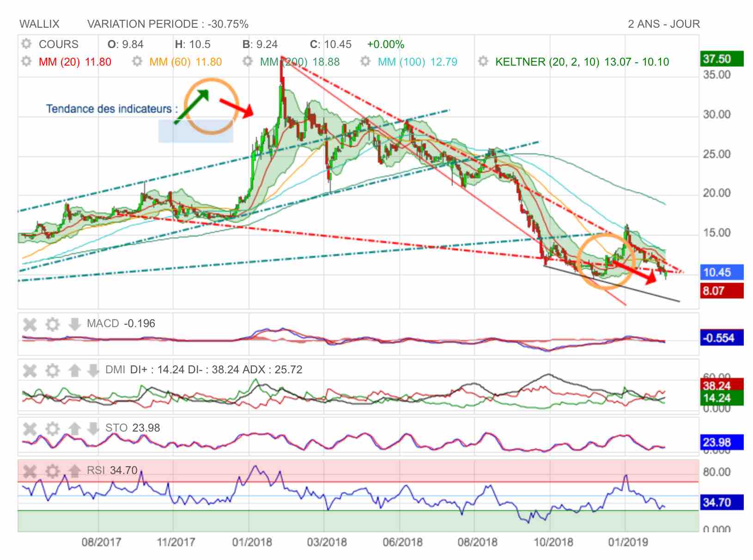Click the 01/2018 date label
This screenshot has width=753, height=560.
252,542
